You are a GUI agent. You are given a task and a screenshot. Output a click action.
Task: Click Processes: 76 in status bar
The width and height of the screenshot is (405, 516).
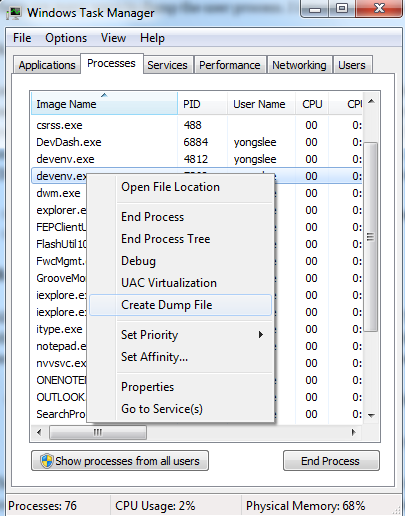coord(42,506)
